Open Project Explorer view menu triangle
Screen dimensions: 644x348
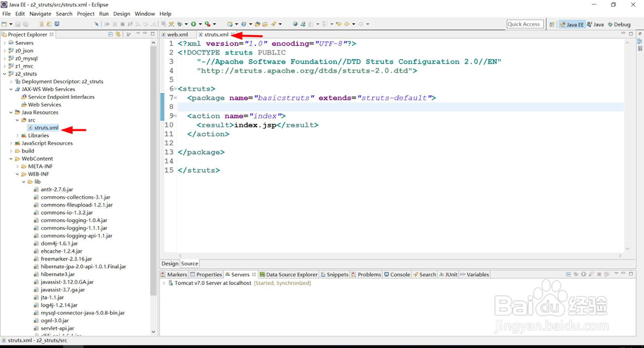138,33
